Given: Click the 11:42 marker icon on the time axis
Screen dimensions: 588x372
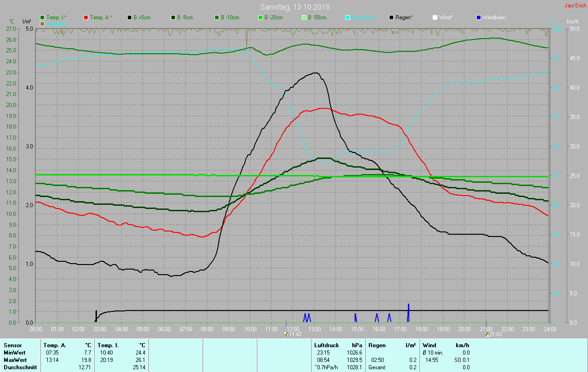Looking at the screenshot, I should click(287, 334).
